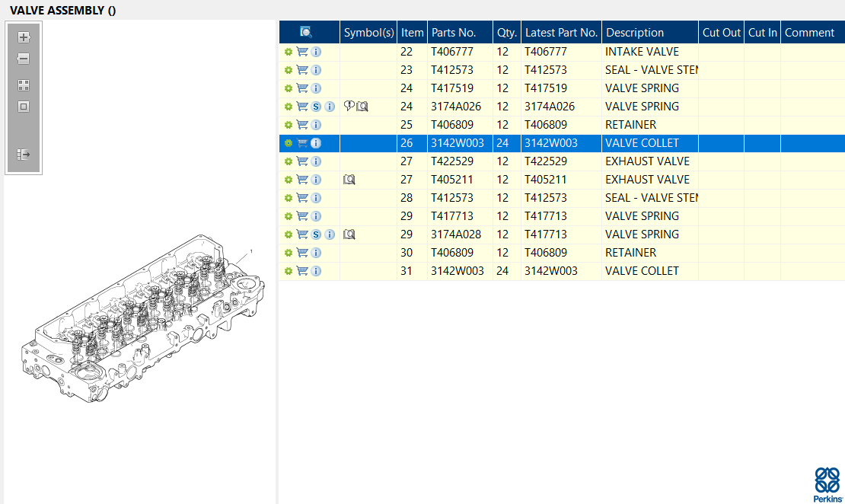Click the four-square grid view icon

[x=24, y=85]
